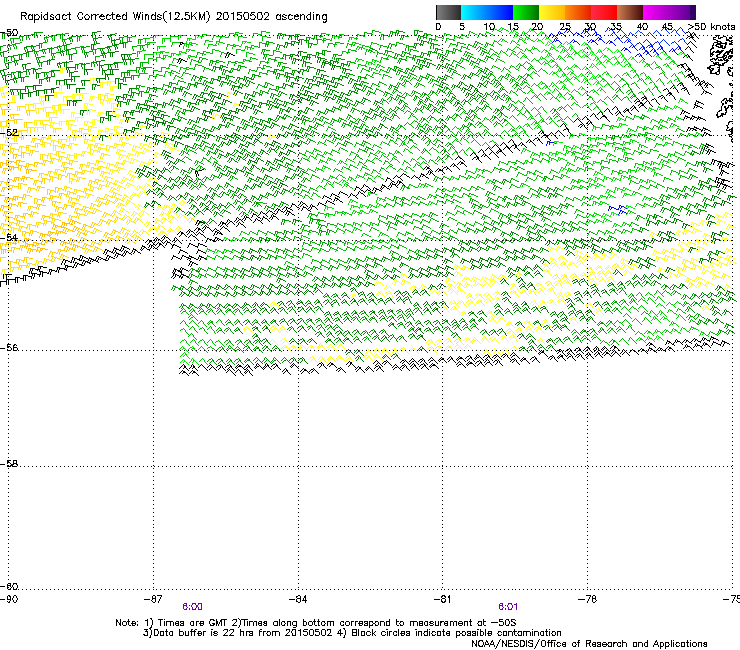Click the longitude label '-81' at bottom
The width and height of the screenshot is (740, 650).
(442, 599)
